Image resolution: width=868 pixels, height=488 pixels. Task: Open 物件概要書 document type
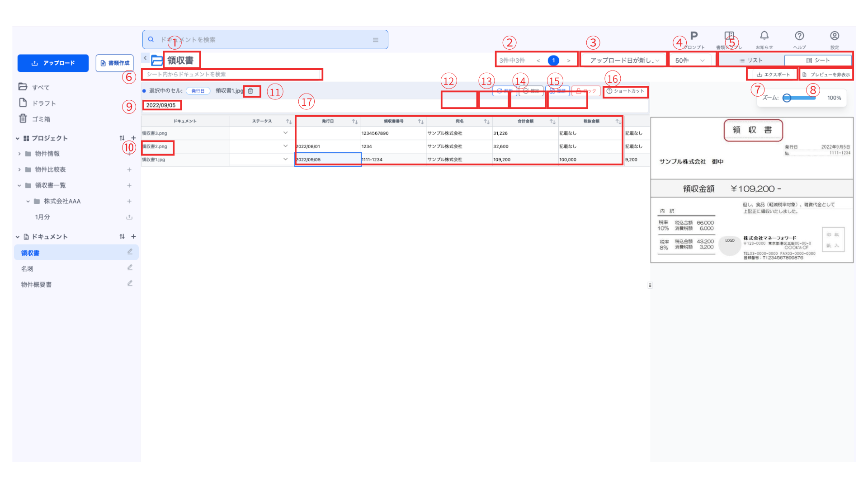click(x=36, y=284)
